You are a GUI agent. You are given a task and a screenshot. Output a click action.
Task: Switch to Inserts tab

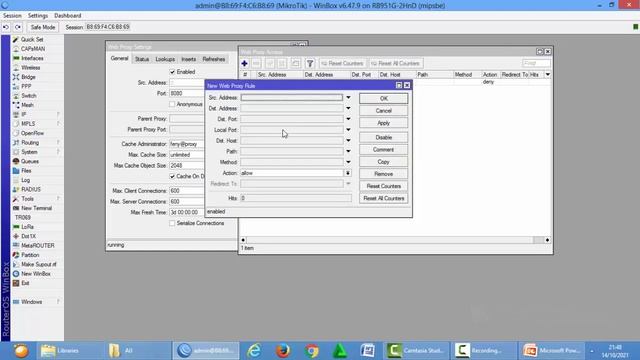pos(189,59)
